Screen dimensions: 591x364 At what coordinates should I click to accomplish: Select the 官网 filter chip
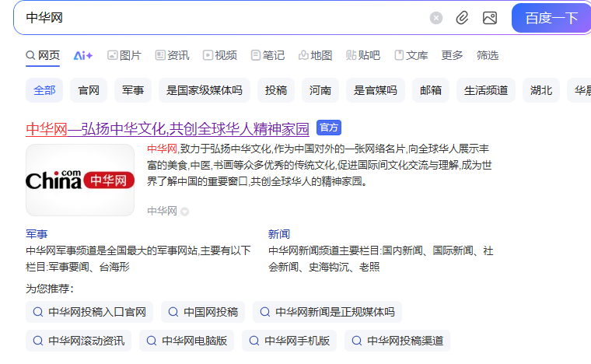pyautogui.click(x=89, y=90)
